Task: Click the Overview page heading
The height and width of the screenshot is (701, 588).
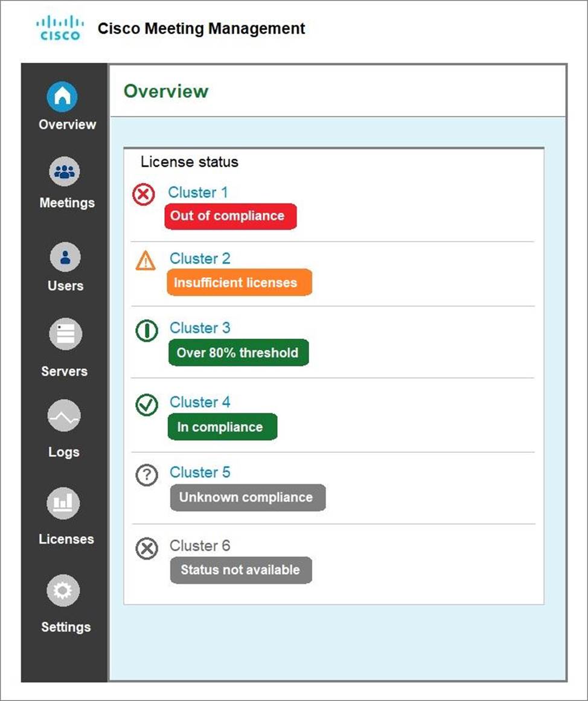Action: click(166, 91)
